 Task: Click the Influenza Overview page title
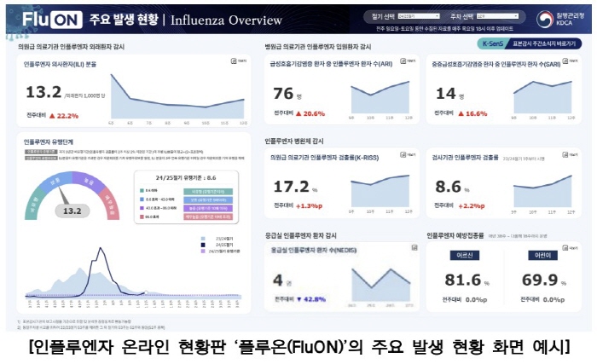(x=226, y=20)
